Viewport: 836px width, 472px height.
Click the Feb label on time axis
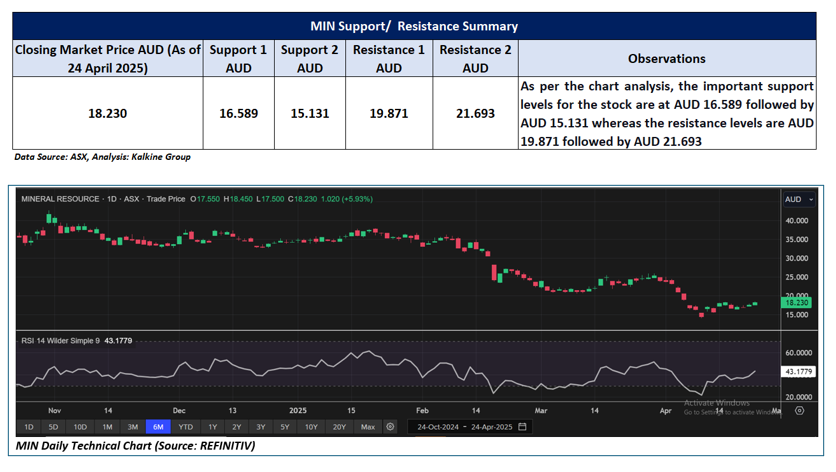[x=422, y=411]
